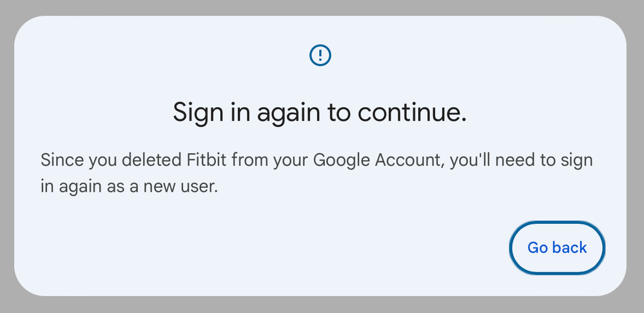Click the word "continue." in the heading
Viewport: 644px width, 313px height.
tap(412, 114)
